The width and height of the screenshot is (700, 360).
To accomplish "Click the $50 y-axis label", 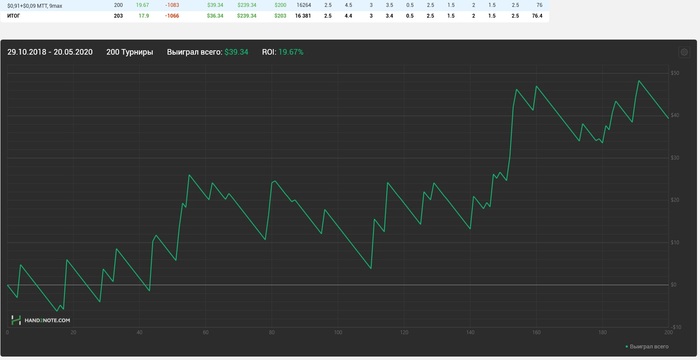I will pyautogui.click(x=675, y=73).
